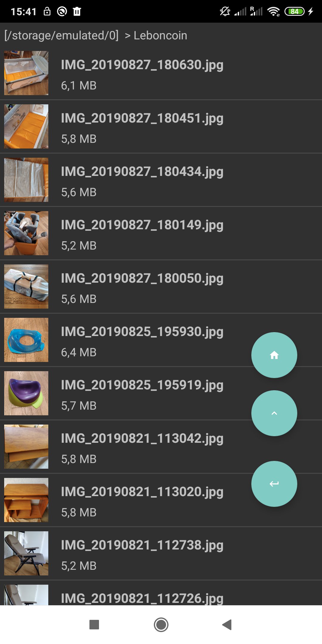Open IMG_20190827_180630.jpg file

pyautogui.click(x=161, y=73)
